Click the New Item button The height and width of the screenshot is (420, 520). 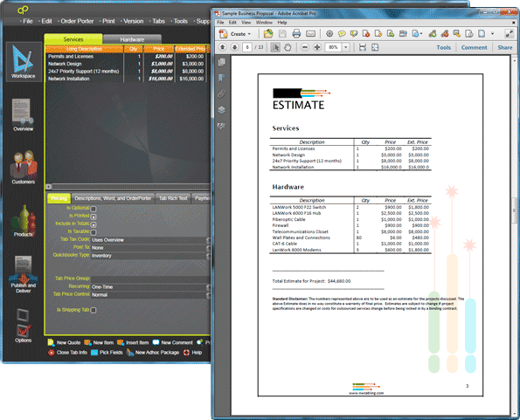coord(99,342)
